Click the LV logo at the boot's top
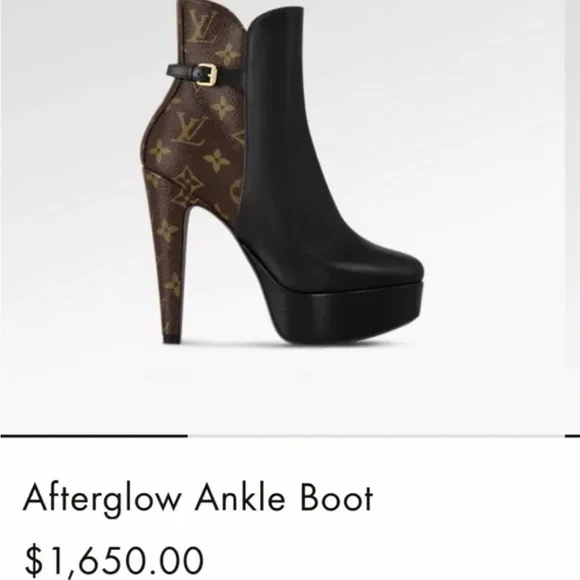 203,25
